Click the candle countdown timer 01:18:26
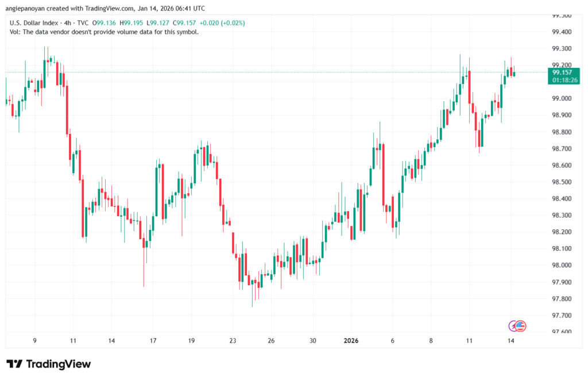Viewport: 588px width, 380px height. (x=564, y=80)
